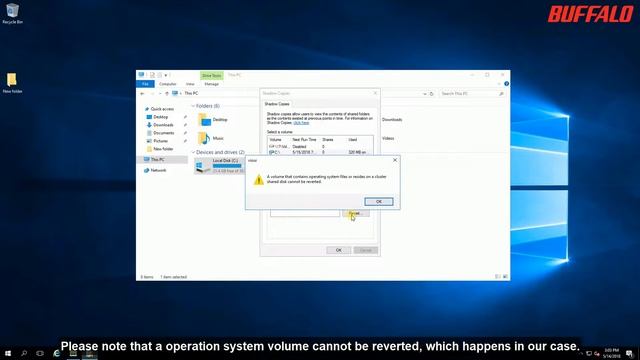Open the Computer ribbon tab
The width and height of the screenshot is (640, 360).
click(167, 84)
